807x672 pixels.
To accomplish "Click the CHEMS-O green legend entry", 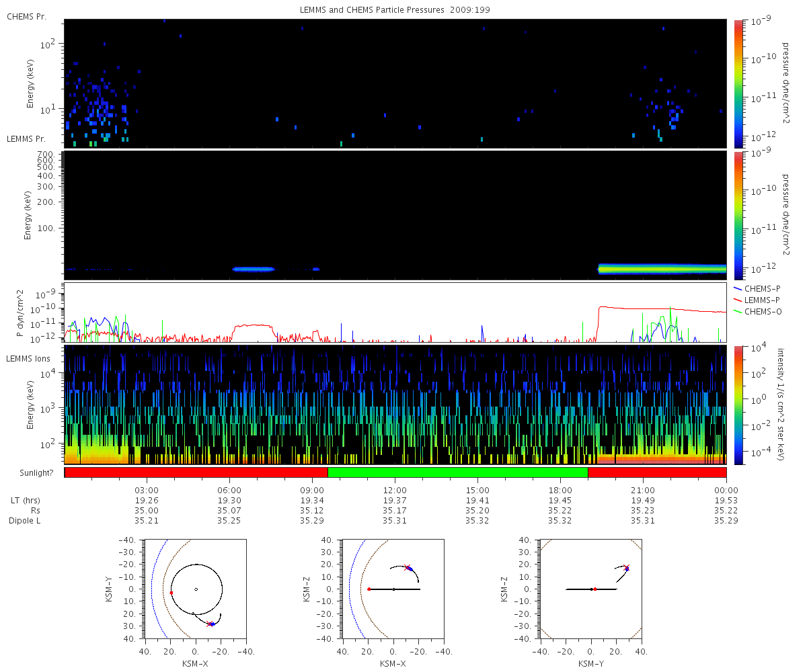I will click(757, 310).
